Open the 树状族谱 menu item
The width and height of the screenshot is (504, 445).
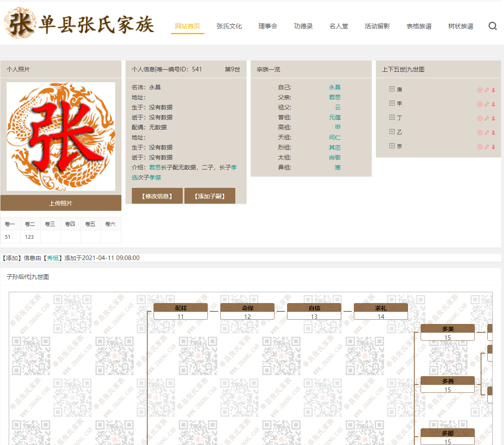[461, 26]
